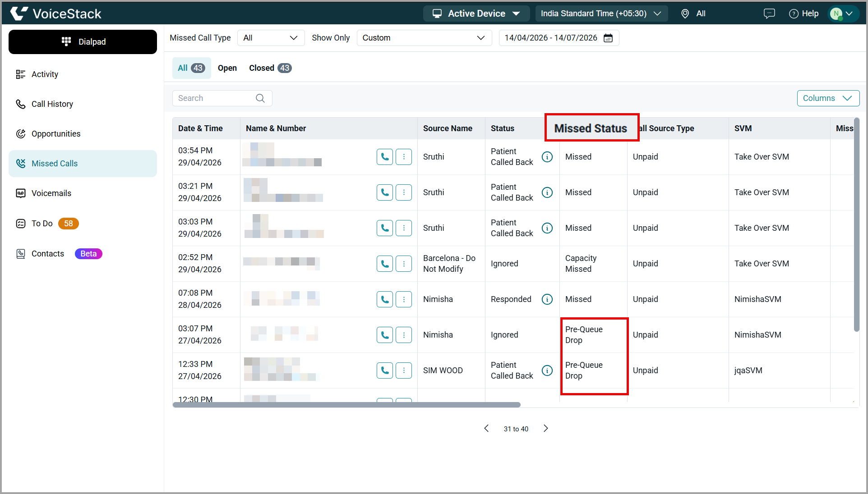868x494 pixels.
Task: Open Activity in the sidebar
Action: 83,74
